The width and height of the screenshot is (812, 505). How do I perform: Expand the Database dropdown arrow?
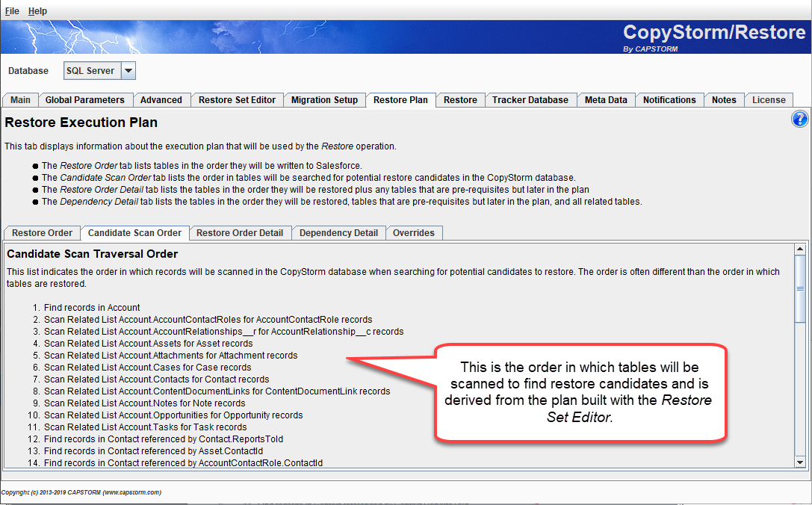[128, 70]
